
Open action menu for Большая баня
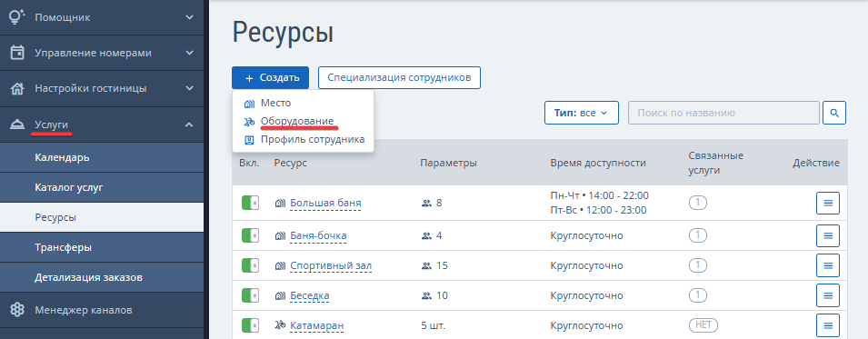click(x=828, y=204)
